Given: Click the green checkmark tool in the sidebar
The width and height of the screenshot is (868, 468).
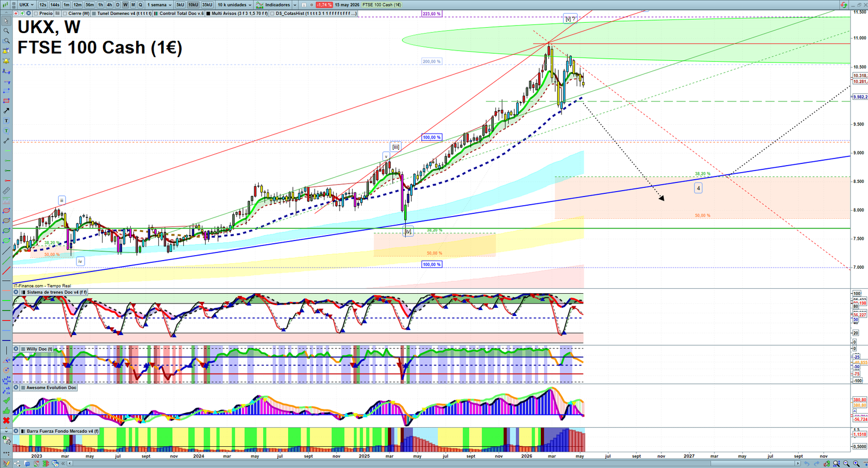Looking at the screenshot, I should (7, 400).
